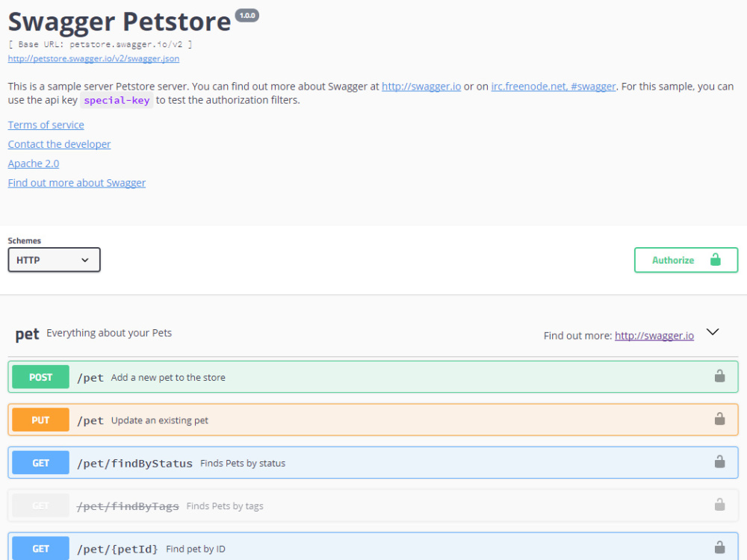Click the lock icon on PUT /pet row

[x=719, y=419]
